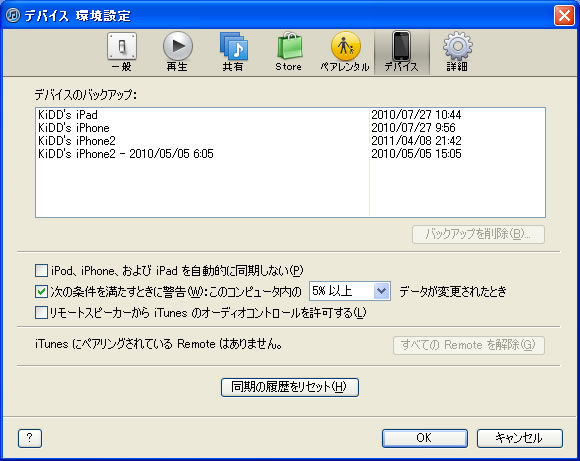580x461 pixels.
Task: Select the ペアレンタル (Parental) icon
Action: pyautogui.click(x=345, y=47)
